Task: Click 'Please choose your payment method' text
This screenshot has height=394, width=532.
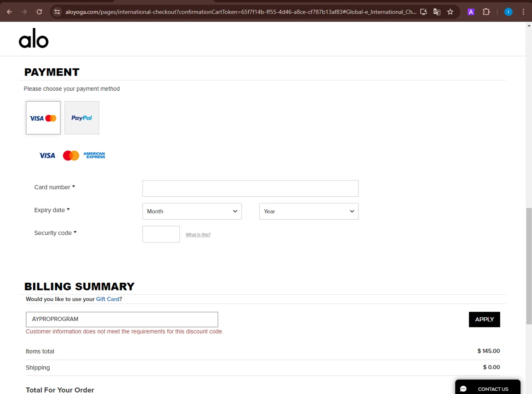Action: coord(72,89)
